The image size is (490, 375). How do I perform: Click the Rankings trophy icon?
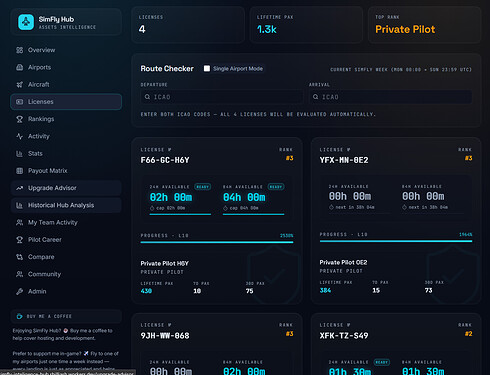tap(20, 119)
